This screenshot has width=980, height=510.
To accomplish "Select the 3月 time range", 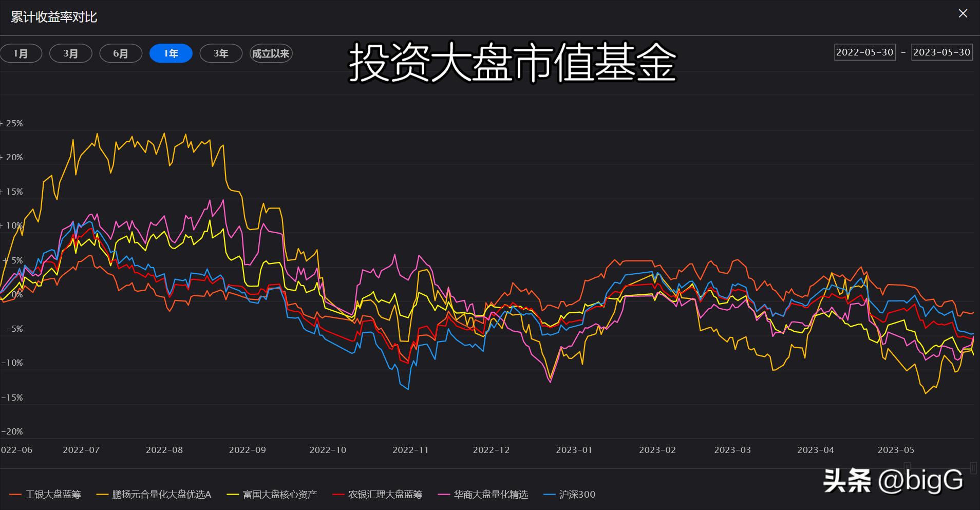I will 71,53.
